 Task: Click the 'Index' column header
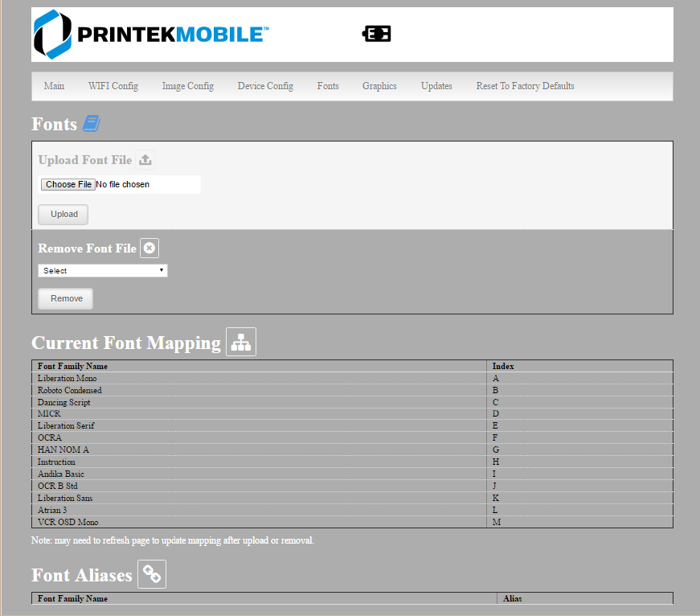[x=503, y=366]
